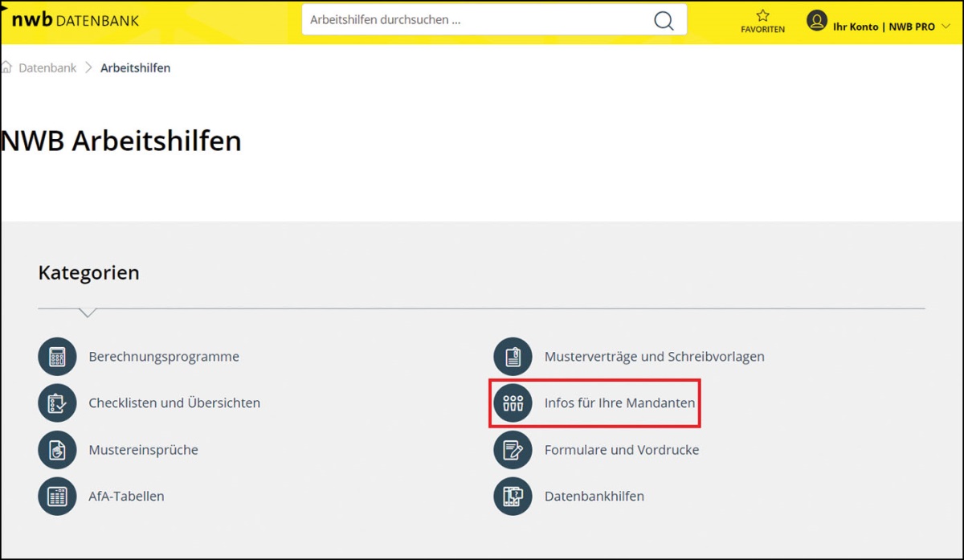Select the Arbeitshilfen breadcrumb item
Image resolution: width=964 pixels, height=560 pixels.
click(135, 68)
